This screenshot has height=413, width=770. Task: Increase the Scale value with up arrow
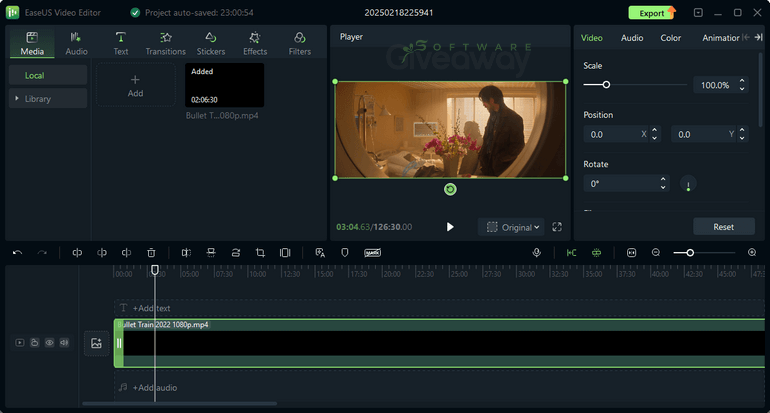coord(741,81)
